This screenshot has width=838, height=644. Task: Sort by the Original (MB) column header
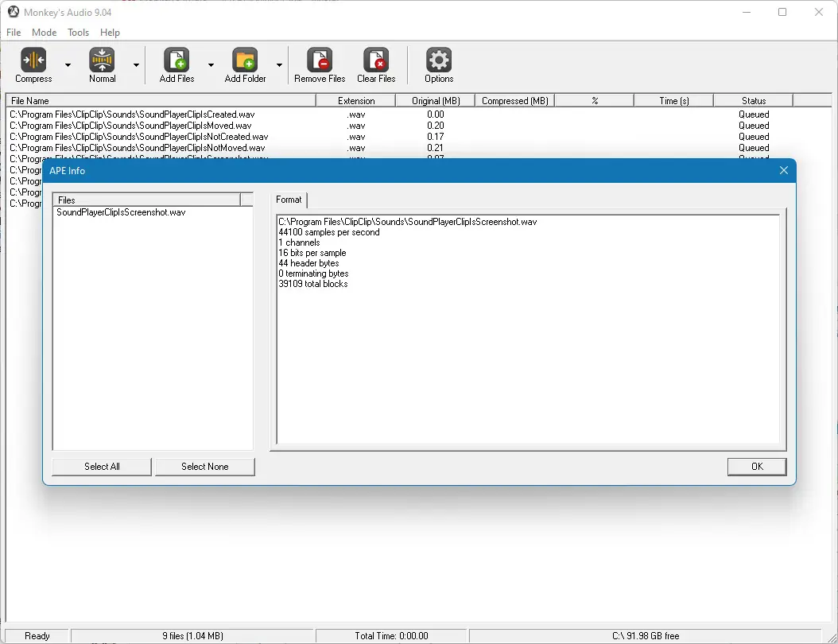click(x=436, y=100)
